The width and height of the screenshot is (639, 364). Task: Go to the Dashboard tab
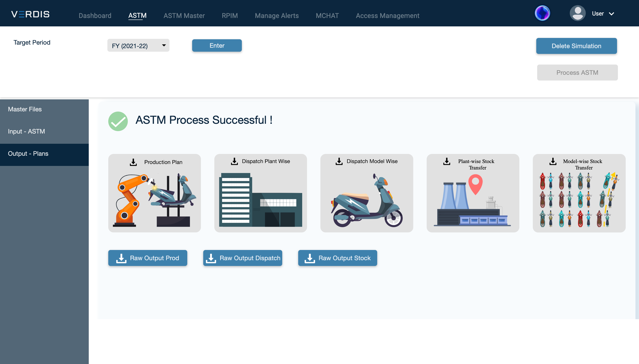tap(95, 16)
